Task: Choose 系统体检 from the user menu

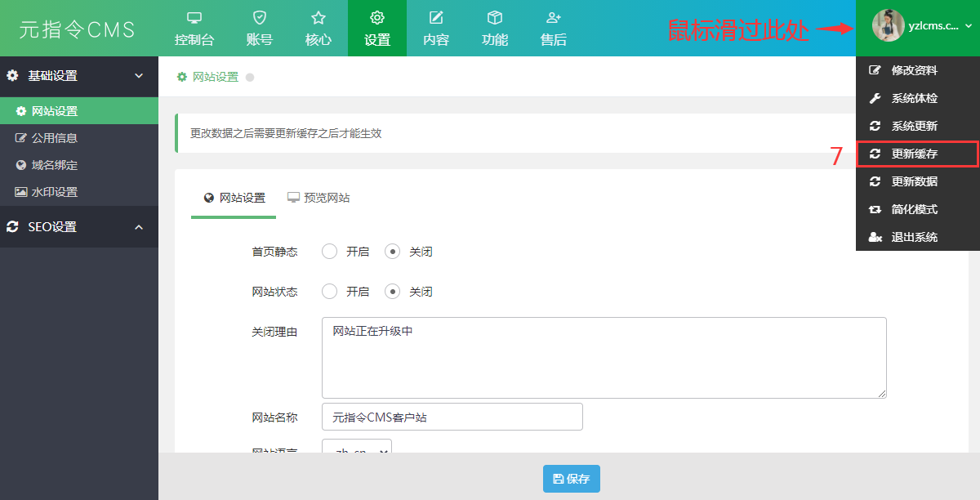Action: (x=918, y=98)
